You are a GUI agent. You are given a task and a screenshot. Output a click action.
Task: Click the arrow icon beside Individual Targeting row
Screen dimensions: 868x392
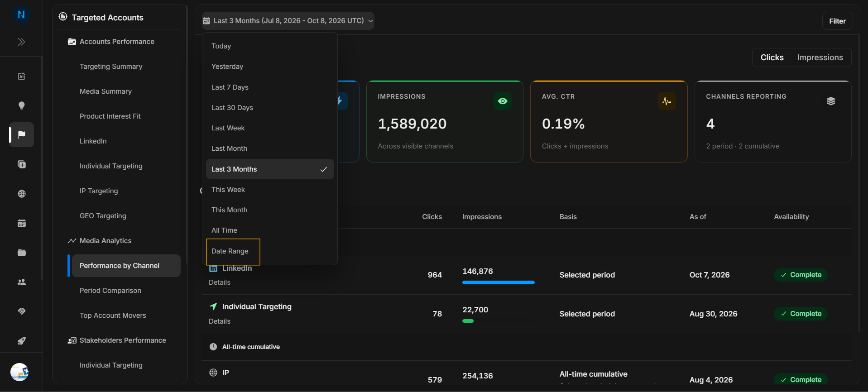pyautogui.click(x=213, y=306)
